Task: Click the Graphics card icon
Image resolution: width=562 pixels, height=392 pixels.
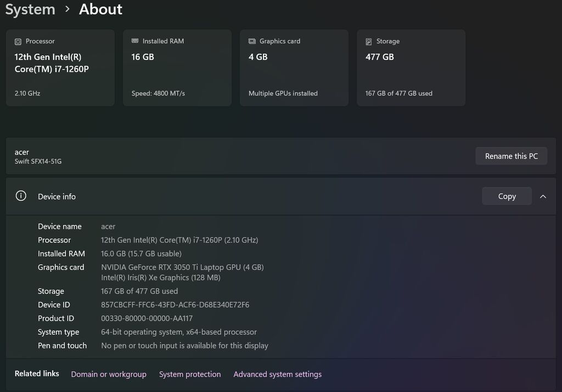Action: pos(252,41)
